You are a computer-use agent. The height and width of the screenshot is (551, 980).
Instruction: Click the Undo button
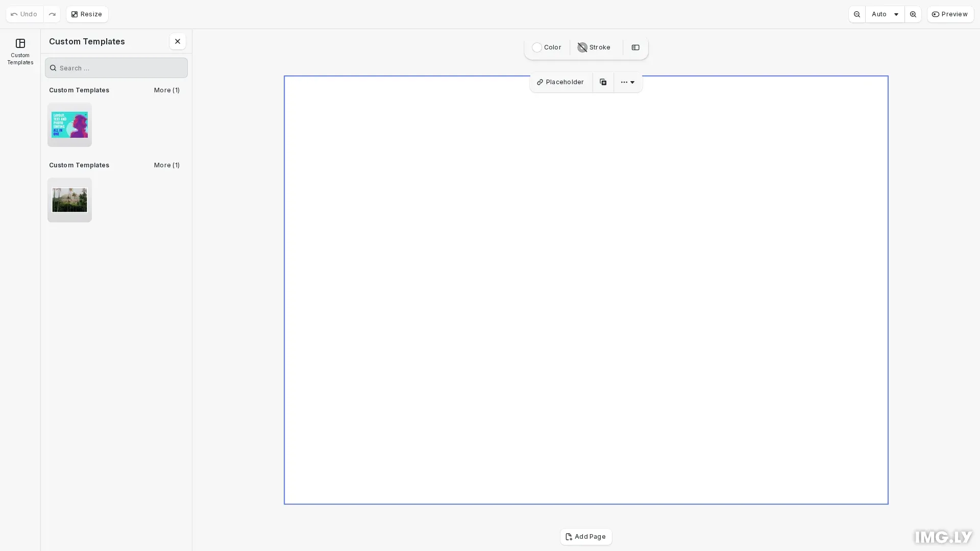pos(24,14)
